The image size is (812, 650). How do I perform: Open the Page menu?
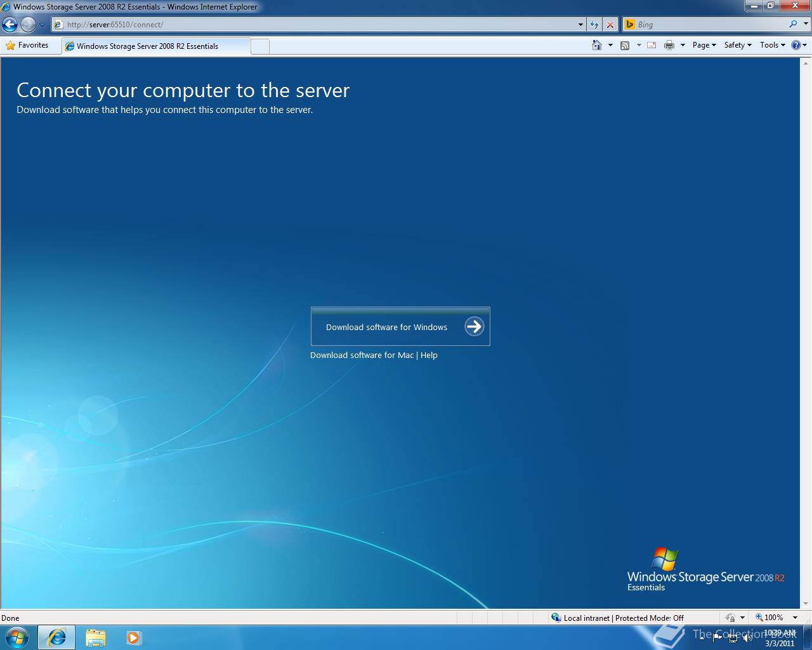coord(704,45)
